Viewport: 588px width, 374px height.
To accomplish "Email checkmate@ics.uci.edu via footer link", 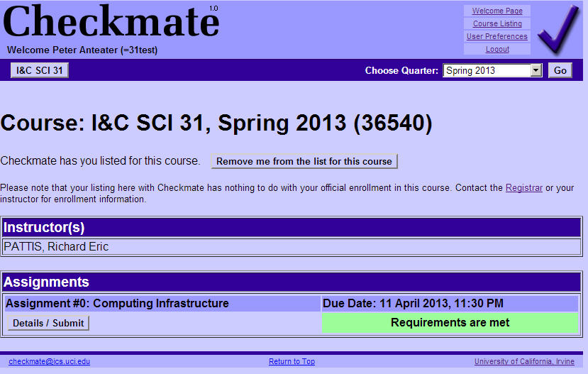I will point(49,362).
